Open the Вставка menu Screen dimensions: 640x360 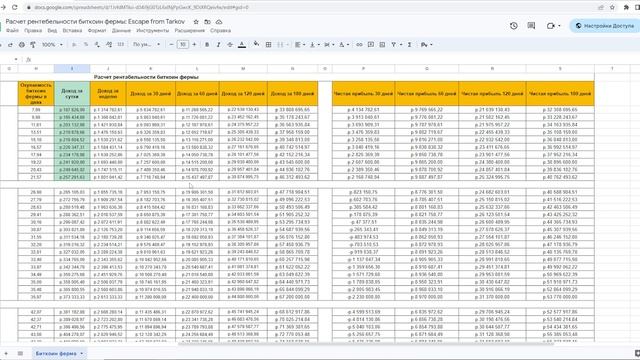click(72, 31)
